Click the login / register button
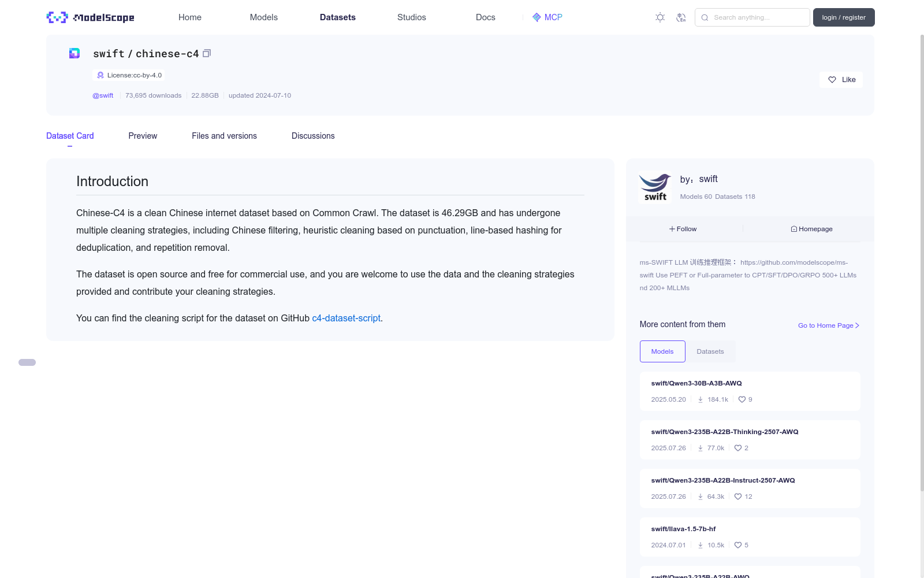 coord(844,17)
